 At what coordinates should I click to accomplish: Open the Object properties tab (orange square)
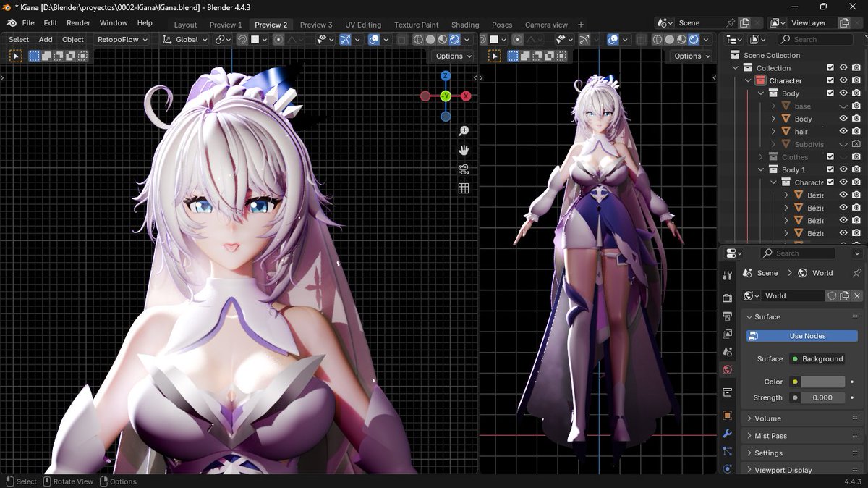click(x=728, y=416)
